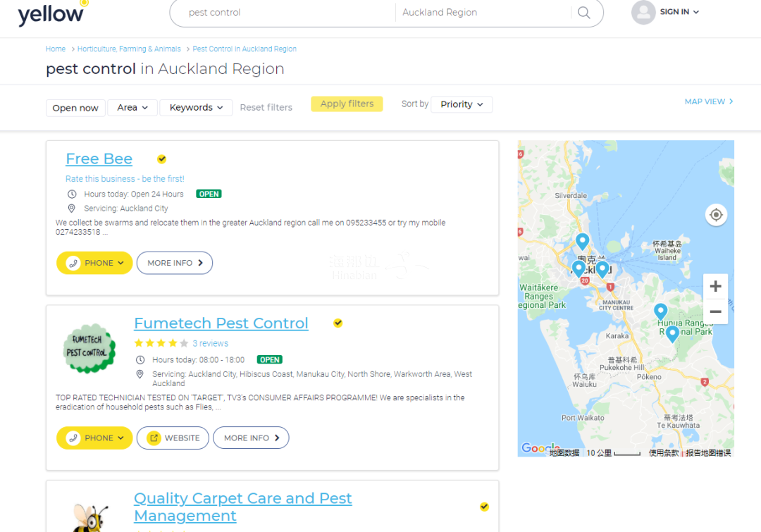Click the Fumetech Pest Control logo
Screen dimensions: 761x532
[x=89, y=348]
